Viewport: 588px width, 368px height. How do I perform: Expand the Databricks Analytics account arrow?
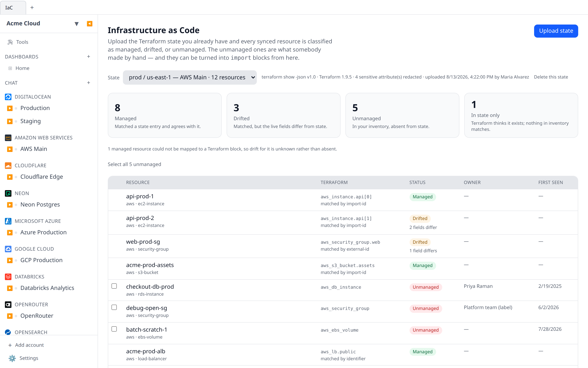click(10, 288)
